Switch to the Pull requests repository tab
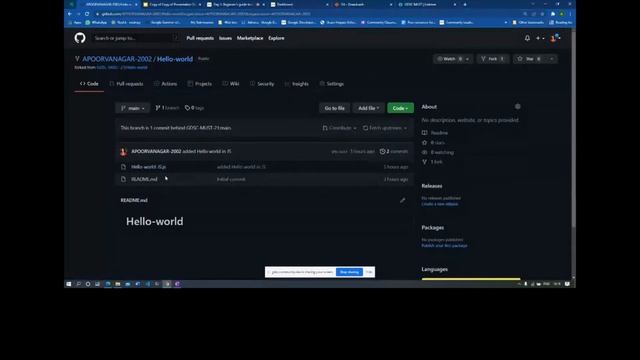640x360 pixels. (x=127, y=84)
